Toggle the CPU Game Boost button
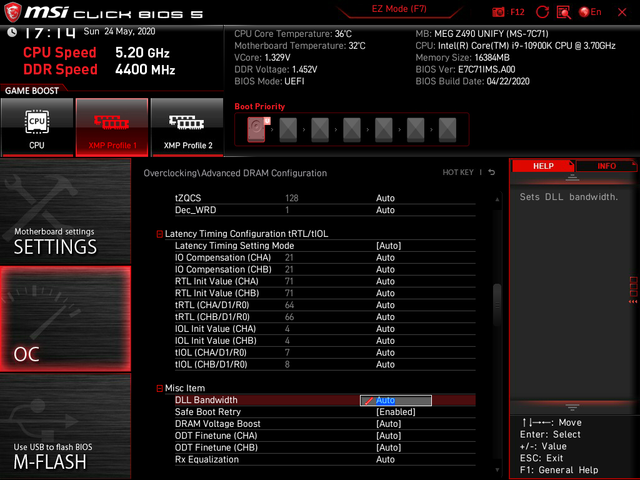The image size is (640, 480). click(x=37, y=127)
